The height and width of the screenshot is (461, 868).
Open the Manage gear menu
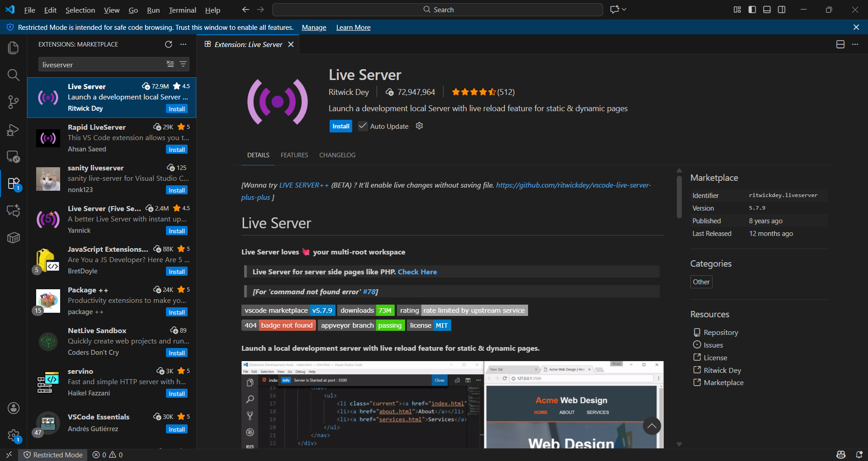[x=14, y=436]
